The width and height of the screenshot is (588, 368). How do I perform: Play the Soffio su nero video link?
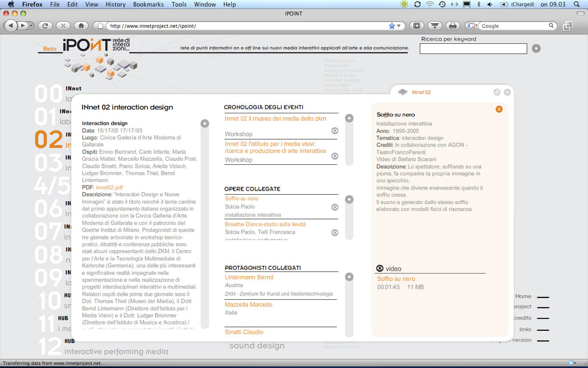[x=396, y=279]
